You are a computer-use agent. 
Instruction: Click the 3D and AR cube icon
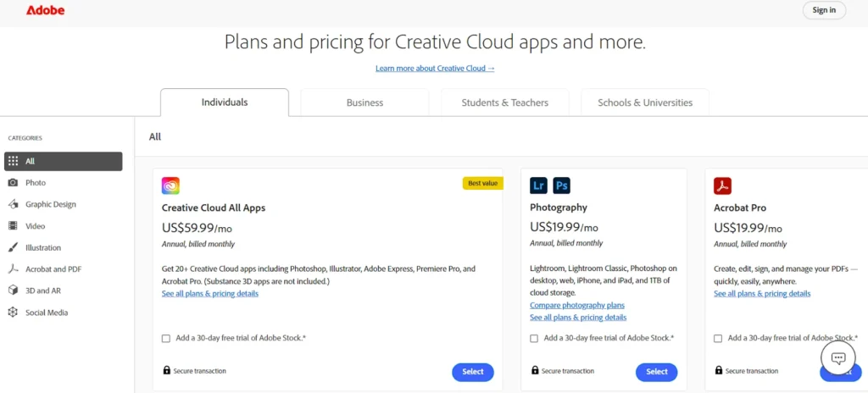[x=14, y=291]
